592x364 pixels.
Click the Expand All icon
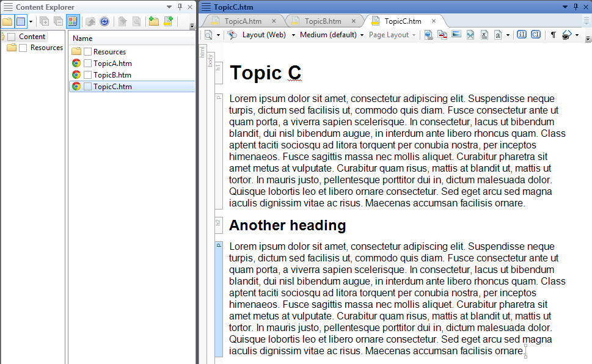tap(44, 21)
